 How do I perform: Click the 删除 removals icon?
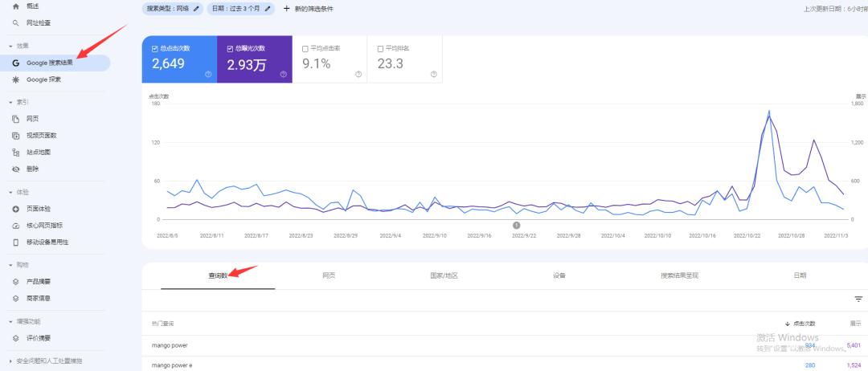pos(16,169)
